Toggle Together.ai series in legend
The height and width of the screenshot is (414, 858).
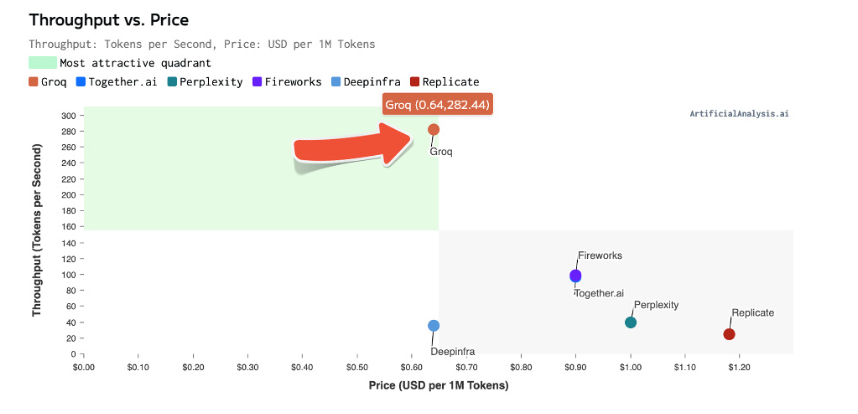click(119, 82)
